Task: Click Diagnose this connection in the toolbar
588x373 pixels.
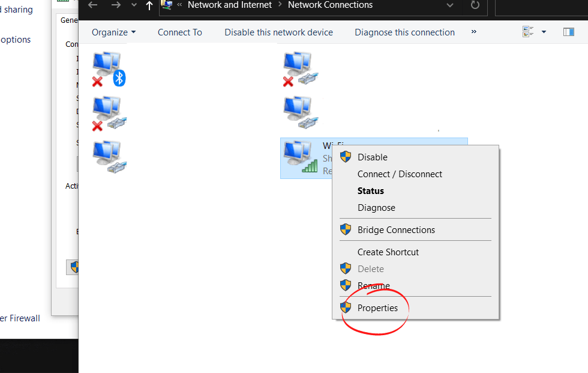Action: pos(404,32)
